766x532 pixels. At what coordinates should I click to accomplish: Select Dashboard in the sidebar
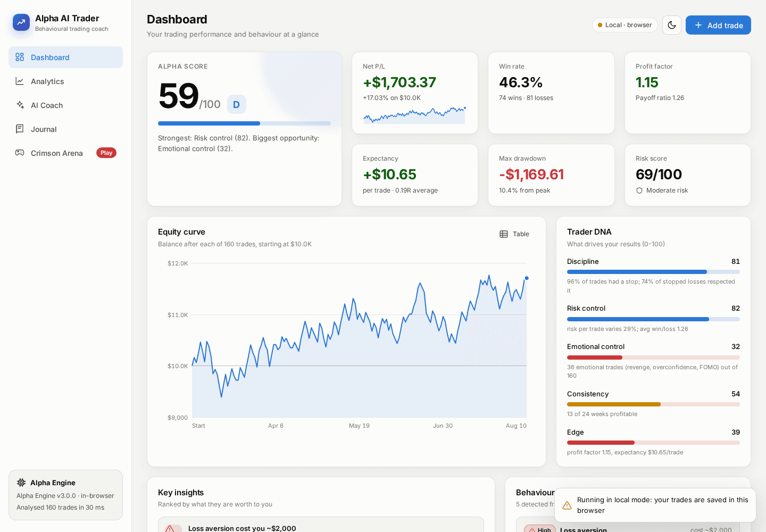click(x=65, y=57)
